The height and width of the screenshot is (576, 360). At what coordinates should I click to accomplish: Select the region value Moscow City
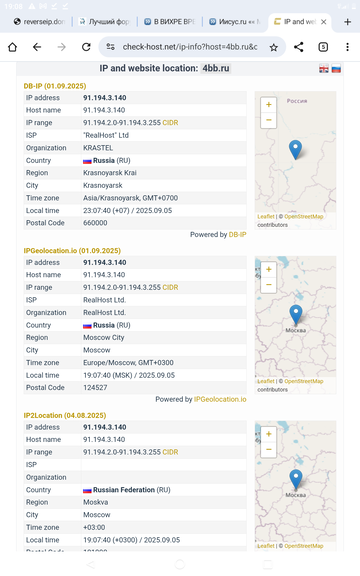[x=104, y=338]
